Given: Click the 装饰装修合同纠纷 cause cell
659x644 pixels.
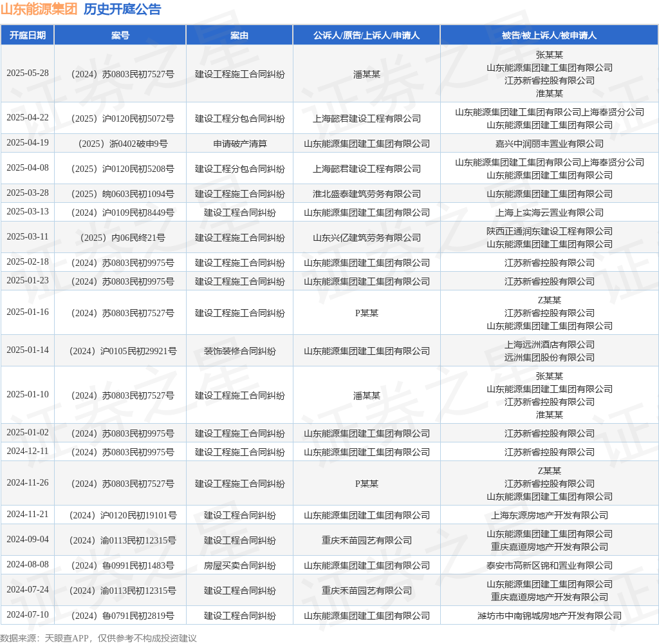Looking at the screenshot, I should pyautogui.click(x=239, y=351).
